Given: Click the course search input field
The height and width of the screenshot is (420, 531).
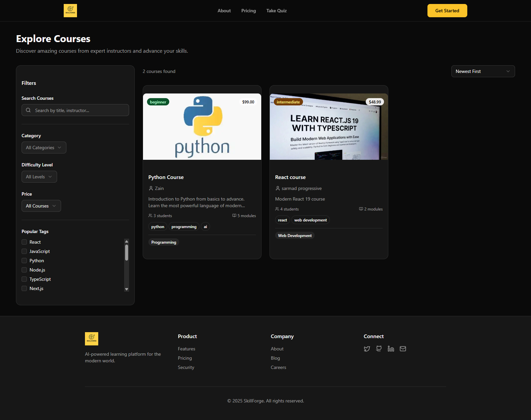Looking at the screenshot, I should tap(75, 110).
